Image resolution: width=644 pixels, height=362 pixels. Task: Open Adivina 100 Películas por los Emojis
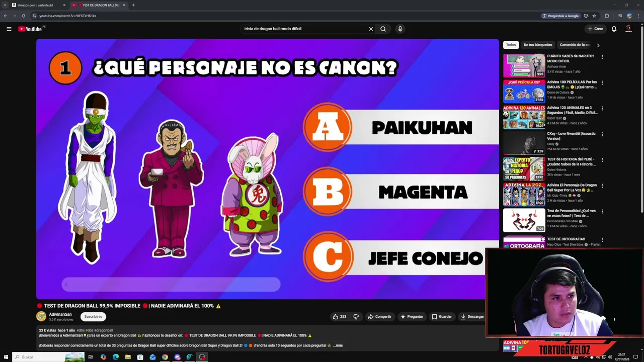524,91
